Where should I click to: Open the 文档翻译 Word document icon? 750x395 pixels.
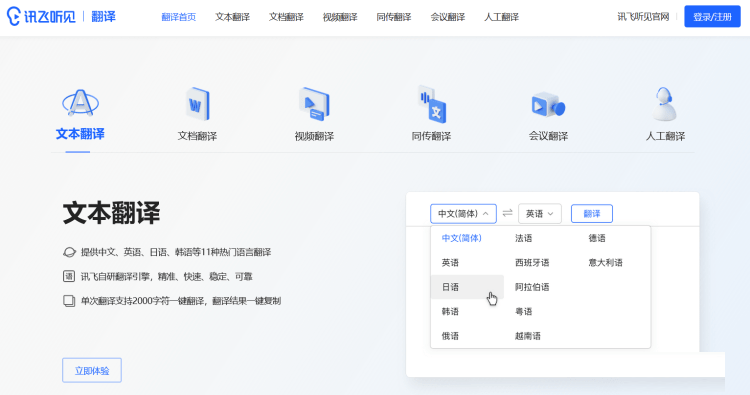(197, 103)
